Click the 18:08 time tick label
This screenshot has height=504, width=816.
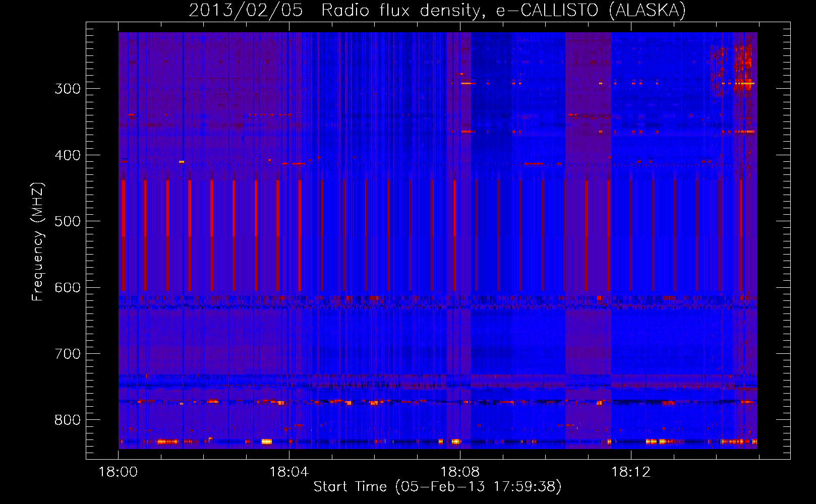[x=460, y=472]
